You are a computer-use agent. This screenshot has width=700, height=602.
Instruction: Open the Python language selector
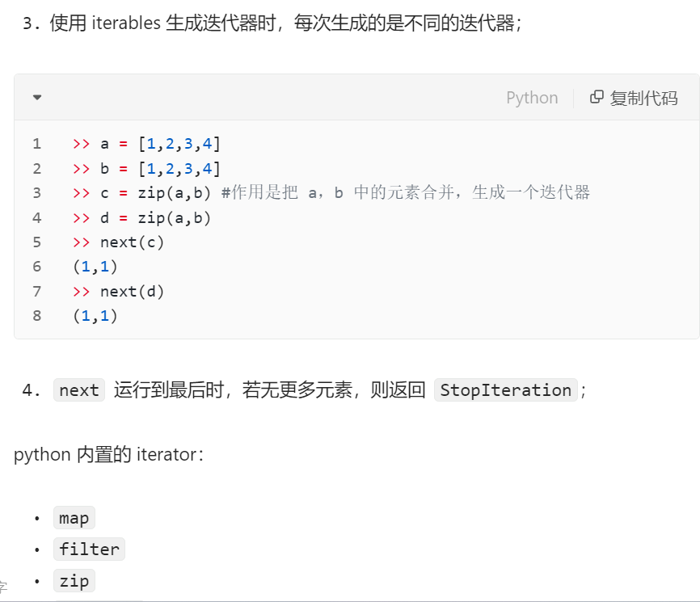532,98
